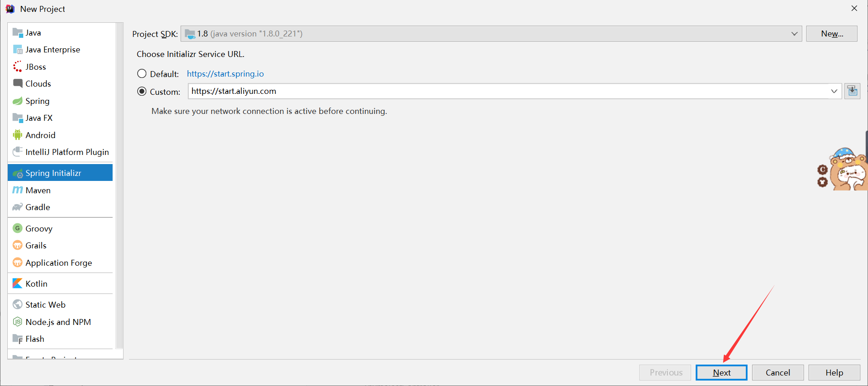This screenshot has width=868, height=386.
Task: Select Grails entry in list
Action: click(x=60, y=245)
